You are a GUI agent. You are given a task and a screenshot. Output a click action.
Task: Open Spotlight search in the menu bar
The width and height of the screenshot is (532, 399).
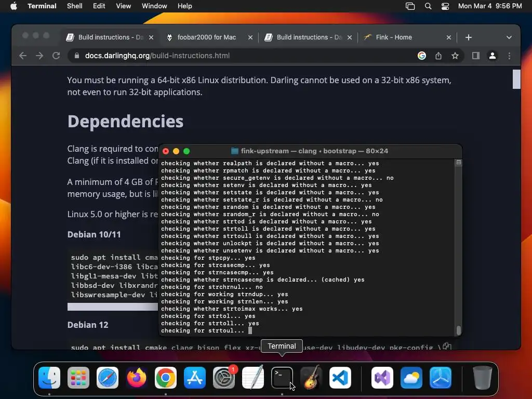click(x=428, y=6)
